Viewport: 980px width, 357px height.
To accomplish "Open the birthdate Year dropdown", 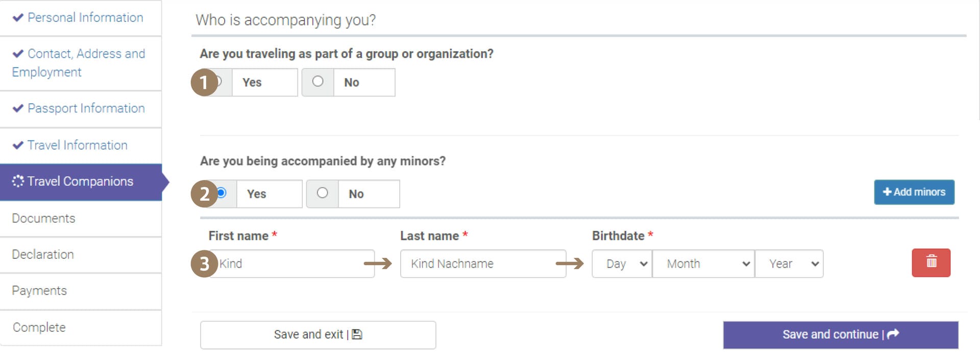I will 789,264.
